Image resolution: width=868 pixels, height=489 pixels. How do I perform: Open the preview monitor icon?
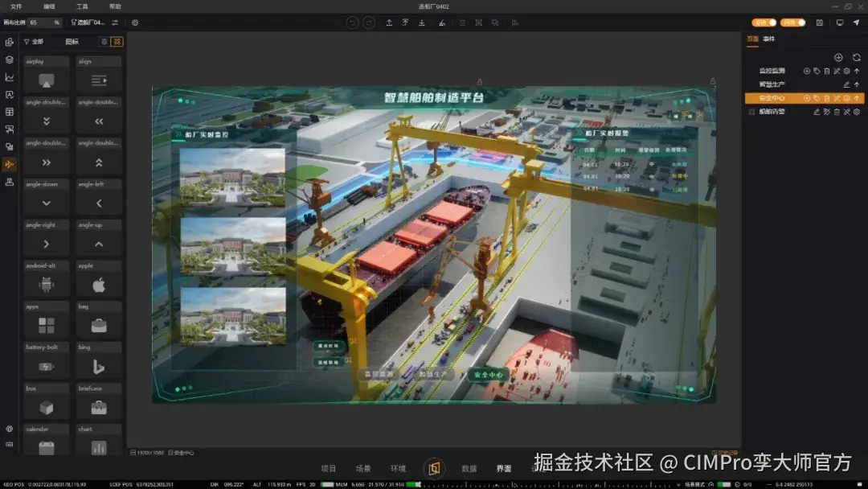(840, 23)
